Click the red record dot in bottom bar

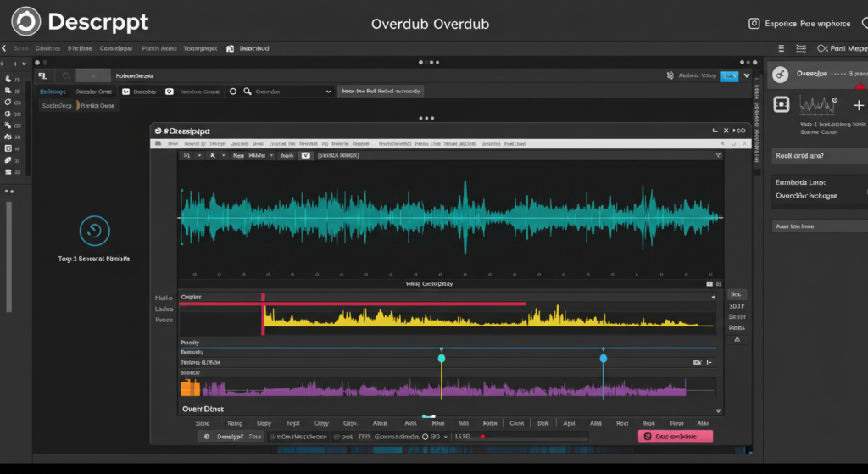[482, 437]
